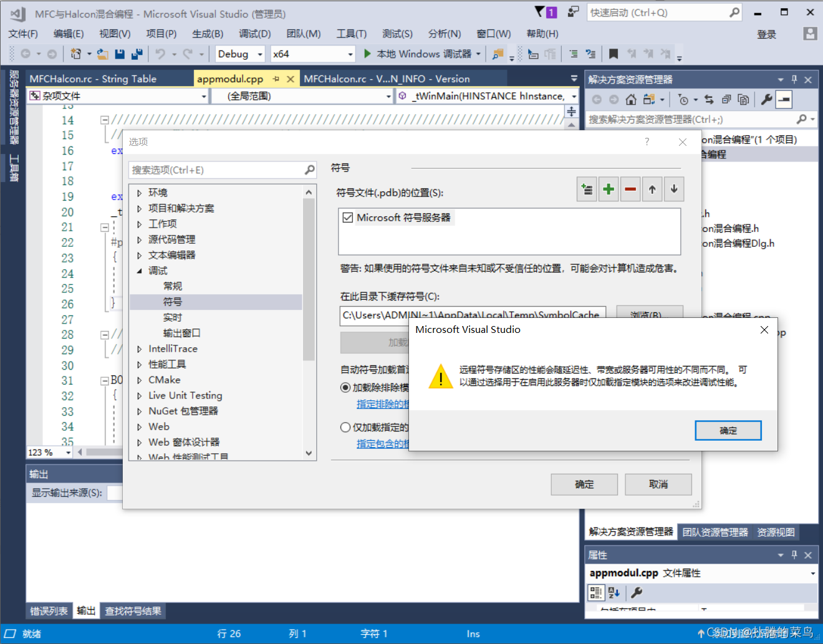Toggle the preview selected items icon
823x644 pixels.
(x=784, y=99)
